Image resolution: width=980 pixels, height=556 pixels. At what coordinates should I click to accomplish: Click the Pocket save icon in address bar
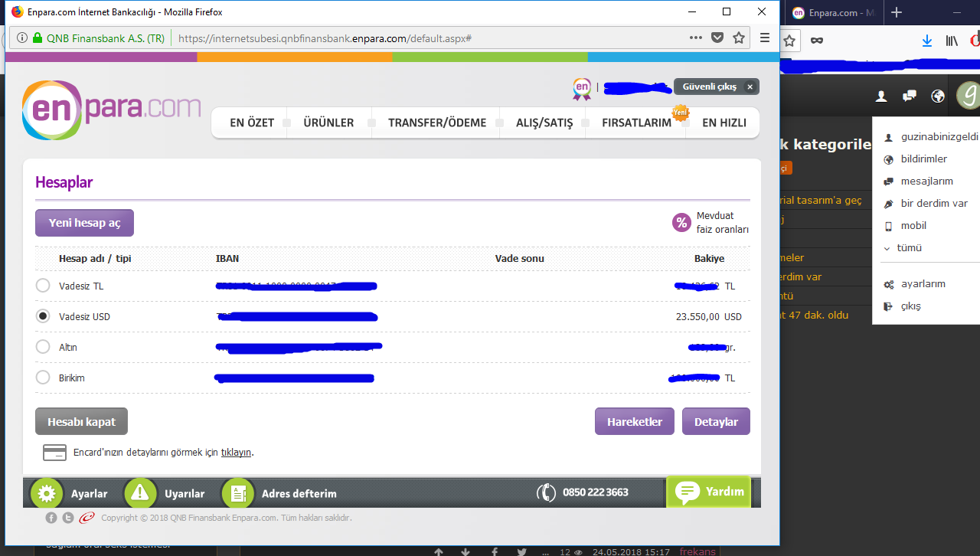coord(717,38)
